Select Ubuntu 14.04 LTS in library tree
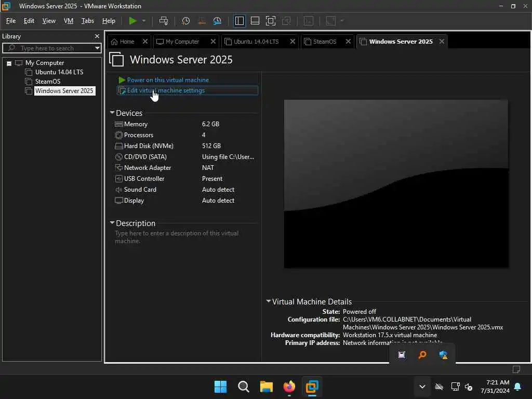Image resolution: width=532 pixels, height=399 pixels. pos(59,72)
